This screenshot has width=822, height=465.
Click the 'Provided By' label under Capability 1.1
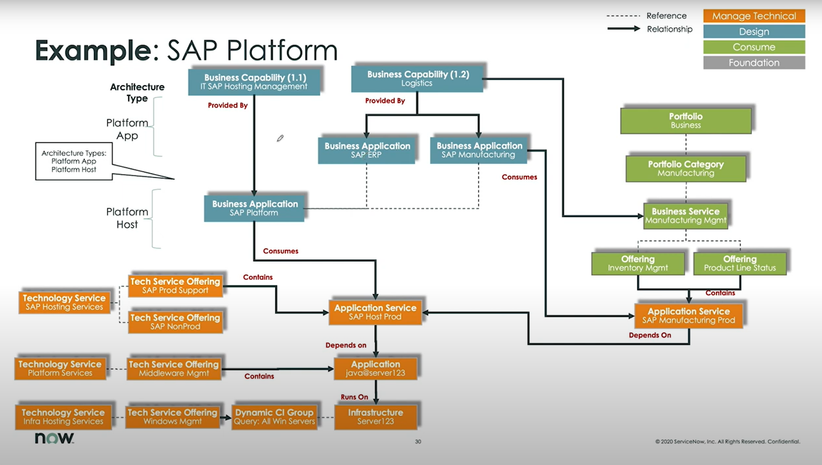(228, 105)
